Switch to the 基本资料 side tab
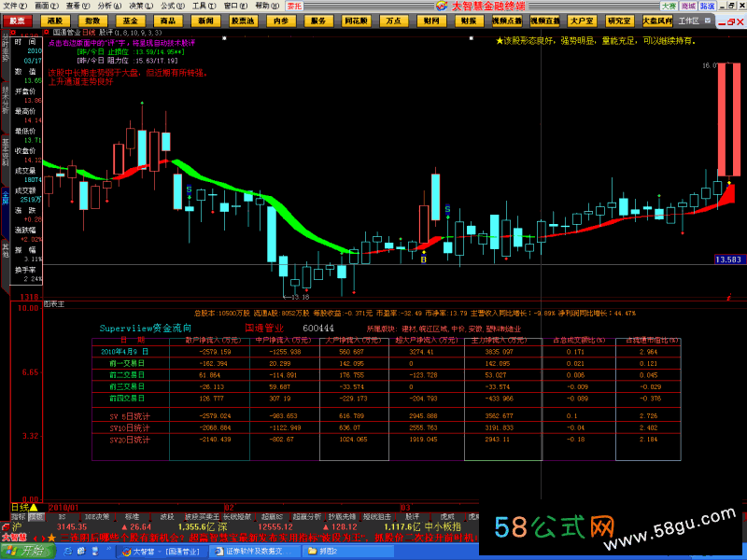Screen dimensions: 747x560 tap(6, 152)
